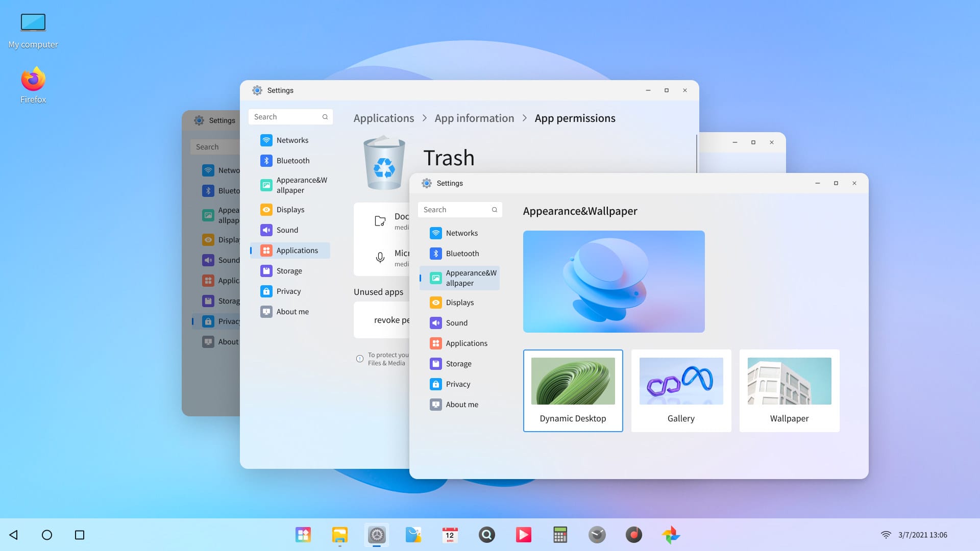Select the Wallpaper option

click(789, 390)
